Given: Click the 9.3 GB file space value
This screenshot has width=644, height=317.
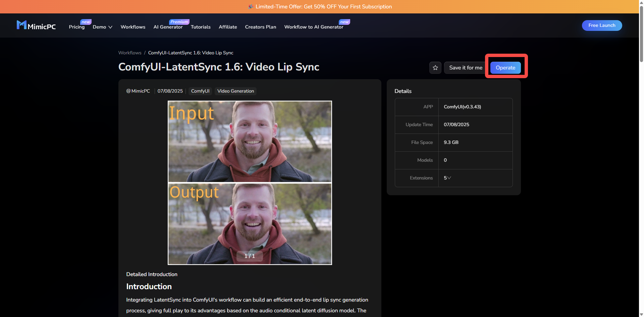Looking at the screenshot, I should tap(451, 142).
